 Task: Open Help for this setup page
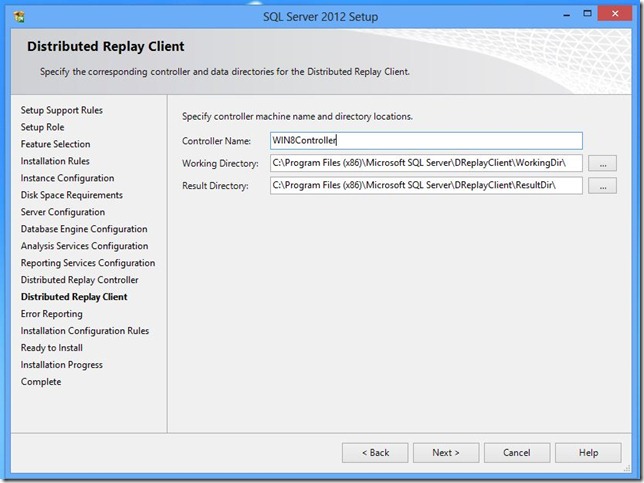click(x=588, y=453)
